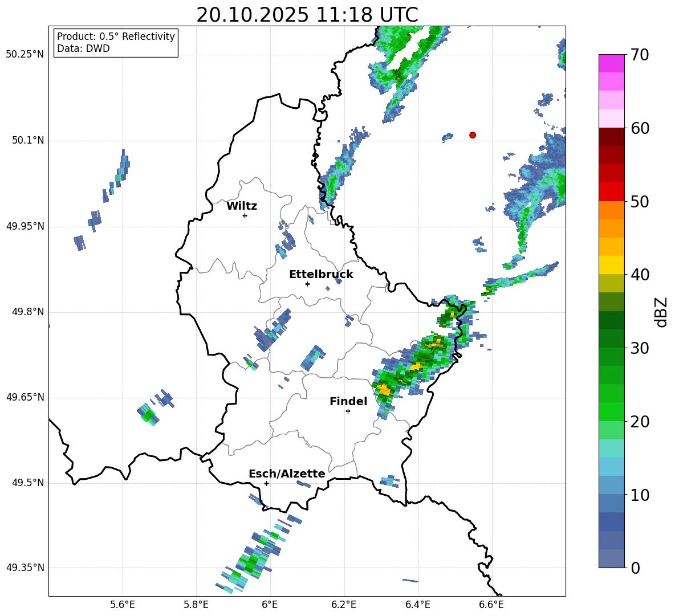Image resolution: width=675 pixels, height=616 pixels.
Task: Click the 49.95°N latitude label
Action: [x=25, y=226]
